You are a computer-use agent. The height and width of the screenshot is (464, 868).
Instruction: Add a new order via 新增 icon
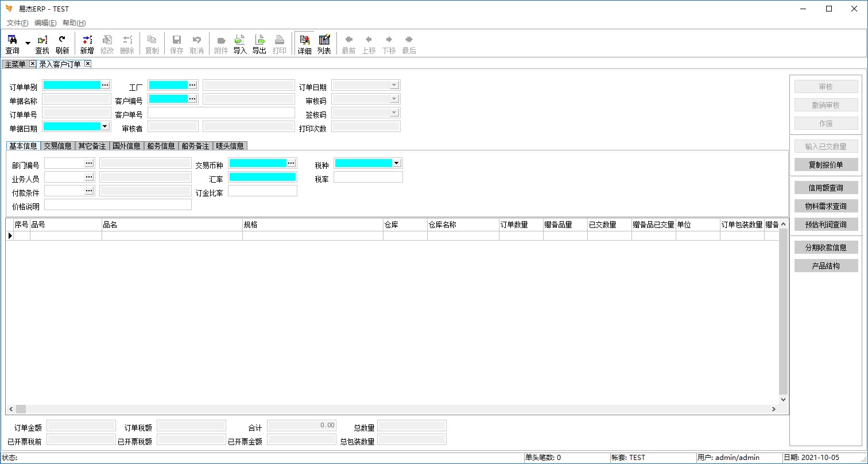tap(87, 44)
